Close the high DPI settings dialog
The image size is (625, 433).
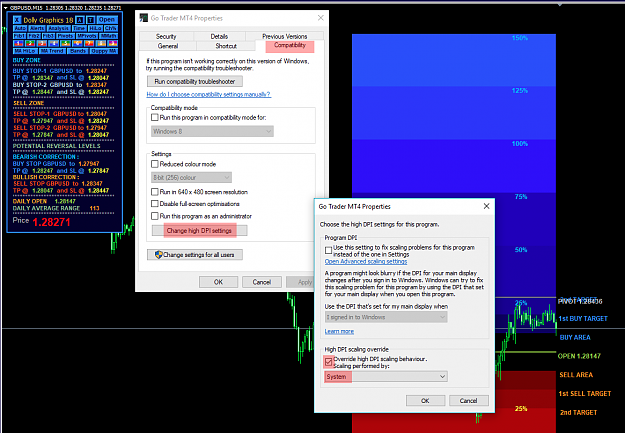pyautogui.click(x=486, y=206)
